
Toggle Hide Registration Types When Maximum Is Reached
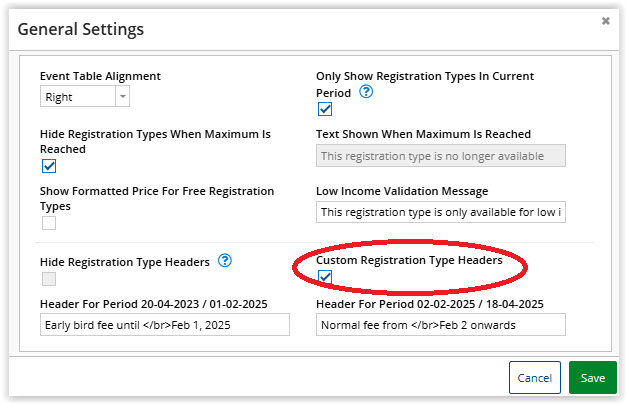[49, 166]
